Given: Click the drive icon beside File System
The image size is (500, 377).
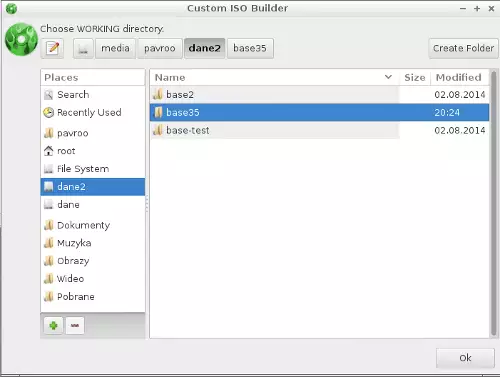Looking at the screenshot, I should [49, 169].
